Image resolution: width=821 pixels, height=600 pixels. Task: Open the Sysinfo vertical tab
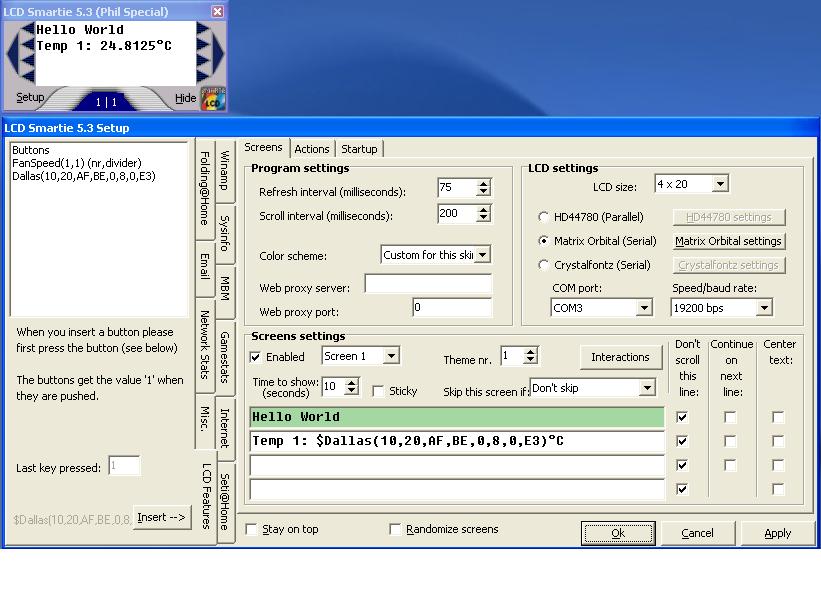coord(225,233)
